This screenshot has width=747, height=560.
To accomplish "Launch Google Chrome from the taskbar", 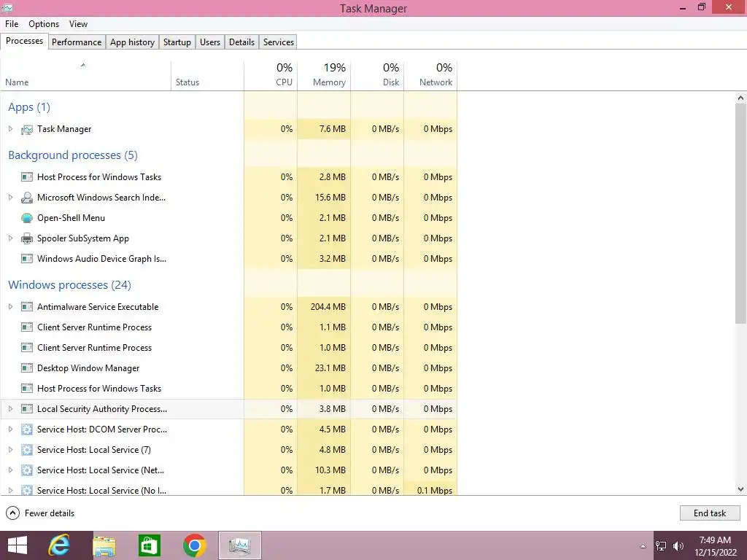I will click(194, 545).
